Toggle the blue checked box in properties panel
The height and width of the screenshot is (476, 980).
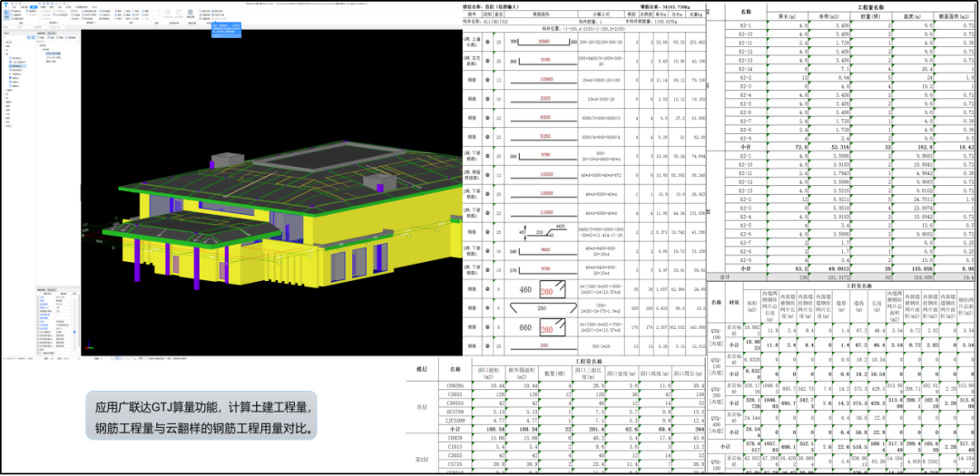(74, 332)
